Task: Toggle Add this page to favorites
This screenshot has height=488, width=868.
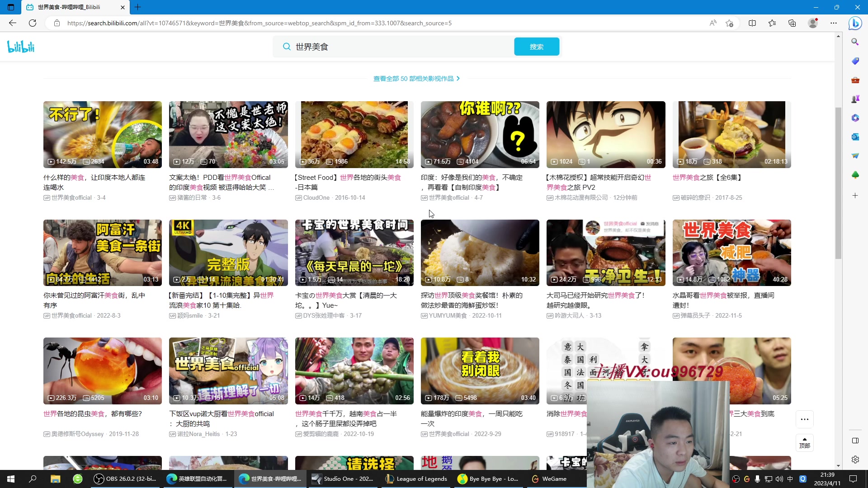Action: point(729,23)
